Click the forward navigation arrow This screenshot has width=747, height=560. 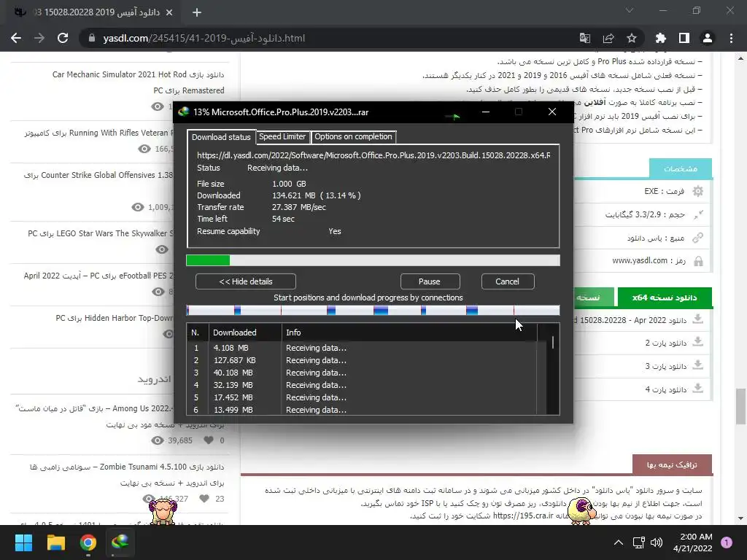[39, 38]
